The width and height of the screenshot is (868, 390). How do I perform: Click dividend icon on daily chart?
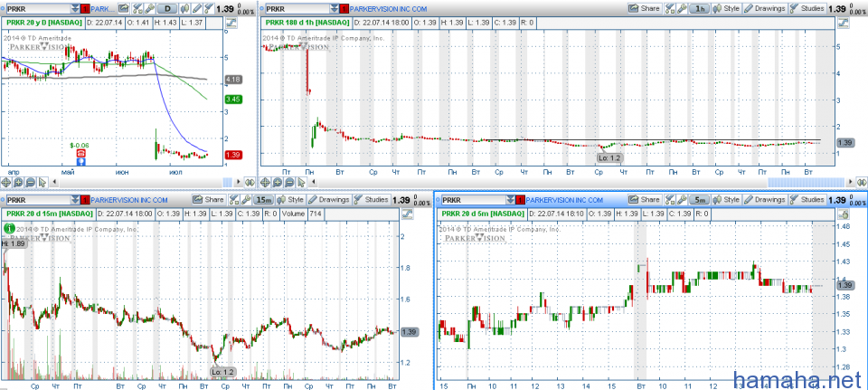80,153
